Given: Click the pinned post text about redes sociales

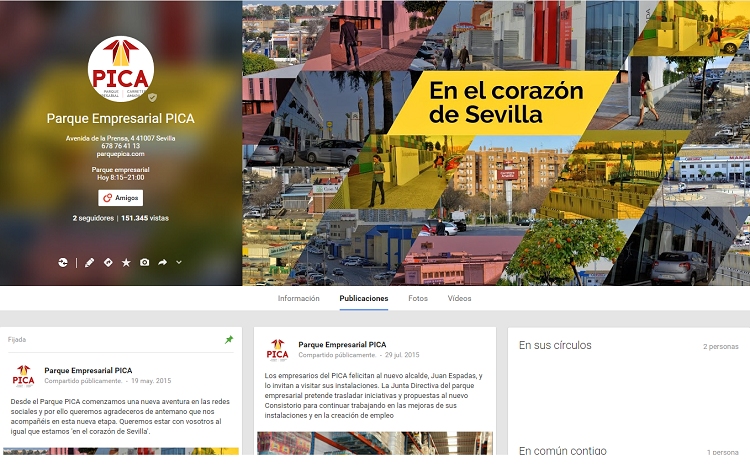Looking at the screenshot, I should 120,416.
